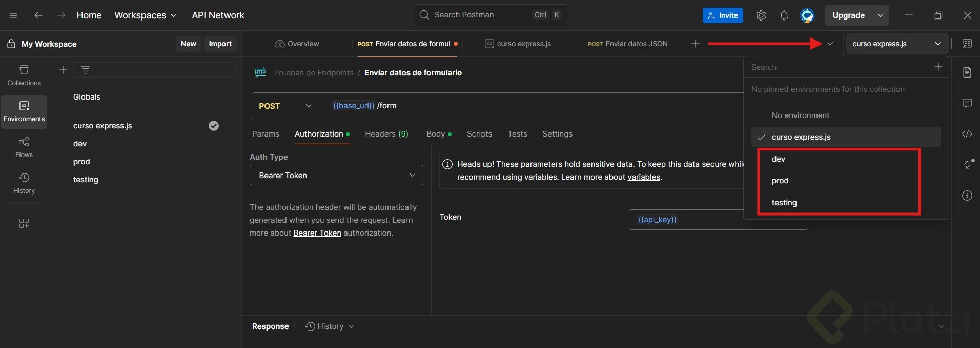Open the comments icon in right sidebar
Viewport: 980px width, 348px height.
[967, 103]
